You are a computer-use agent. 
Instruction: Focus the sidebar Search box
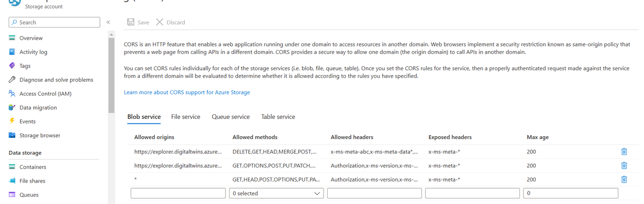pos(55,22)
